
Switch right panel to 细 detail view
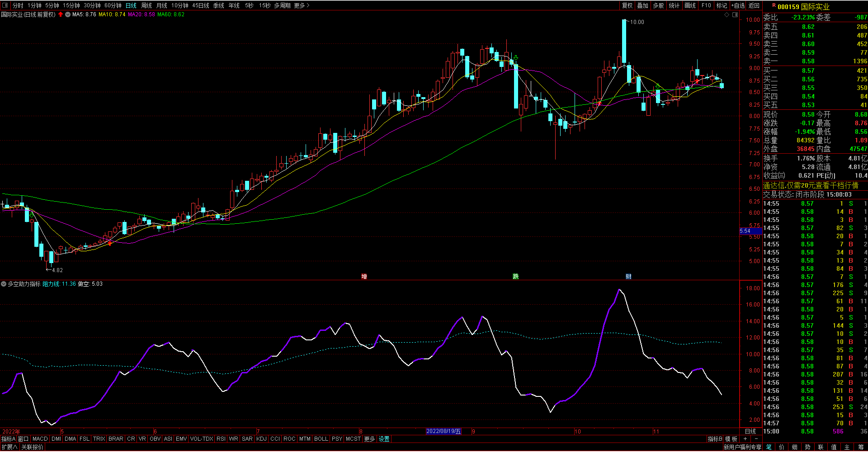point(795,447)
